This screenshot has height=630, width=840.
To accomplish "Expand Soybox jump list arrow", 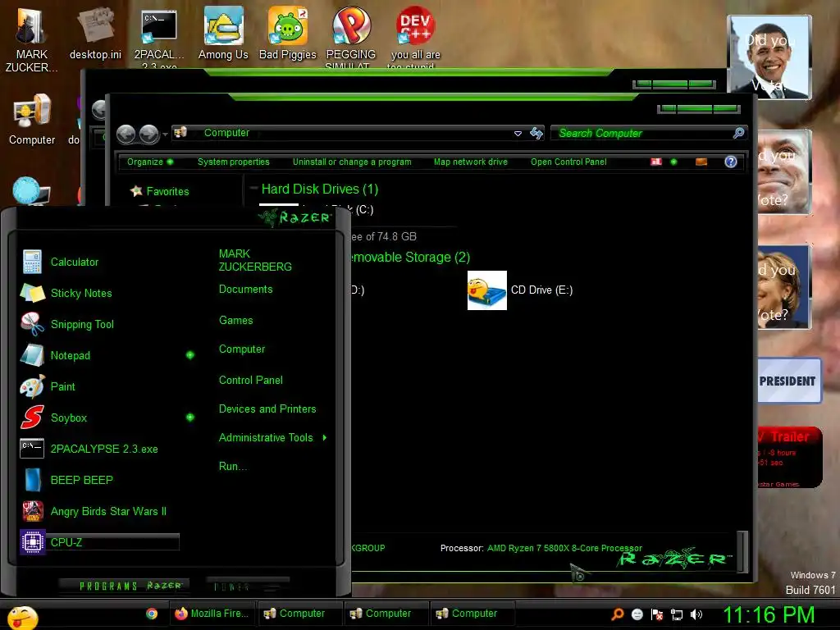I will (190, 418).
